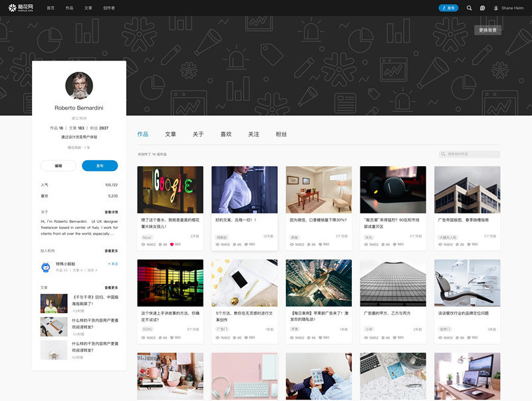Click the Nicor tag on the Google card
This screenshot has height=401, width=532.
[x=147, y=236]
